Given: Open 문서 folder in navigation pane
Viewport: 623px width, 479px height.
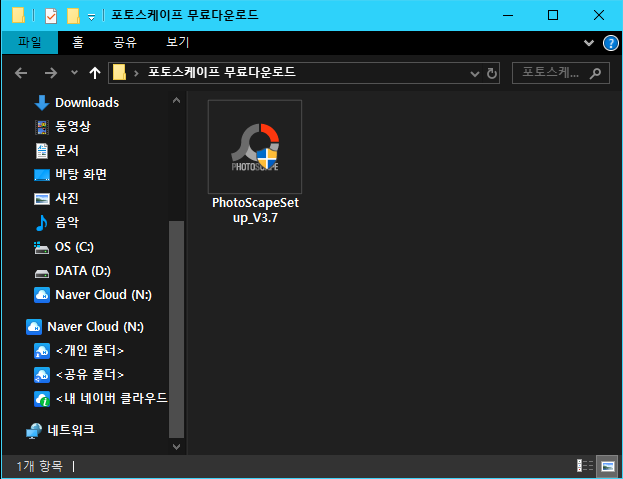Looking at the screenshot, I should coord(67,151).
